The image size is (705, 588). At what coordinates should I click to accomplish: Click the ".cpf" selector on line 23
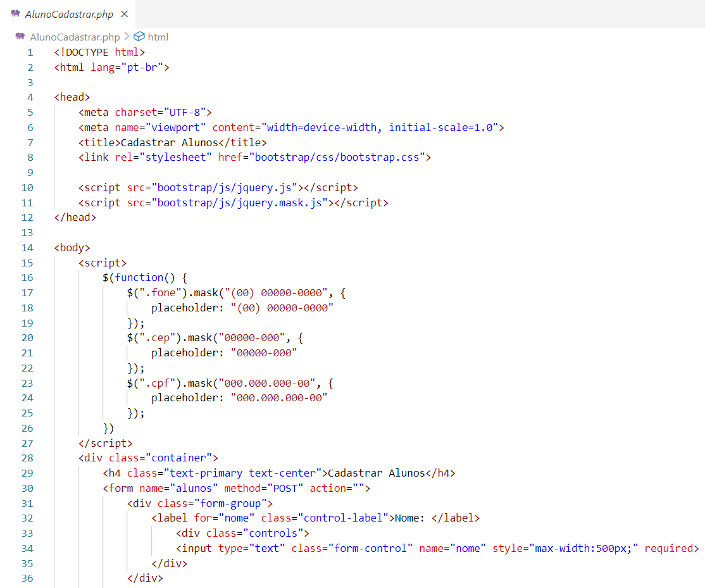tap(149, 383)
